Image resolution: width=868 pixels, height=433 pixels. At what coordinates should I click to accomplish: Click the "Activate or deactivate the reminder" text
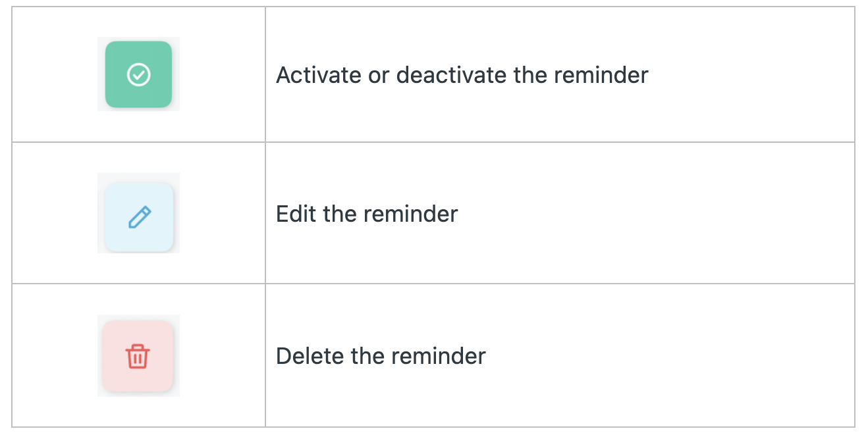click(x=462, y=75)
